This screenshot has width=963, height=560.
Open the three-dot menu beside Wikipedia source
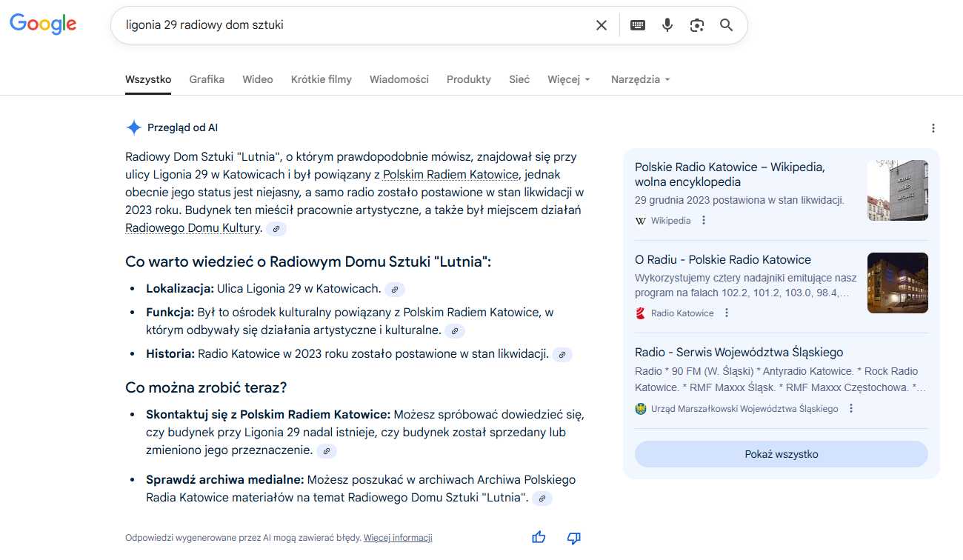pyautogui.click(x=704, y=221)
